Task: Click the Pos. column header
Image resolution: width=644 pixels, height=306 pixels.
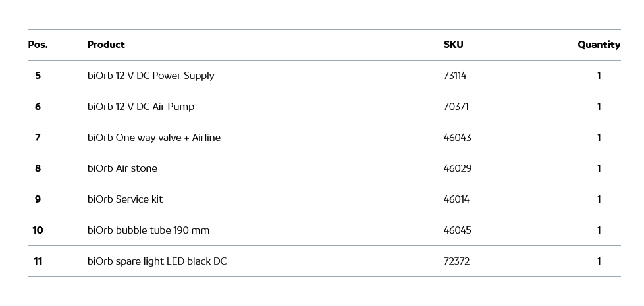Action: point(38,45)
